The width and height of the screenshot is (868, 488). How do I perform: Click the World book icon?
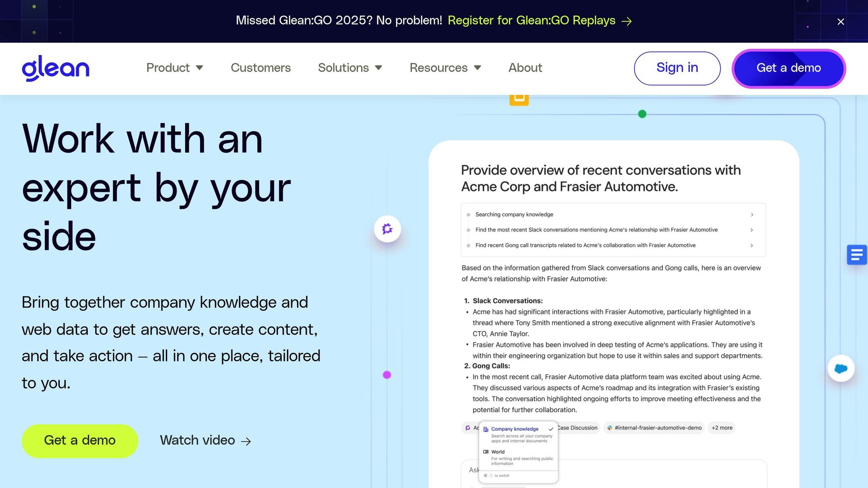pos(486,452)
